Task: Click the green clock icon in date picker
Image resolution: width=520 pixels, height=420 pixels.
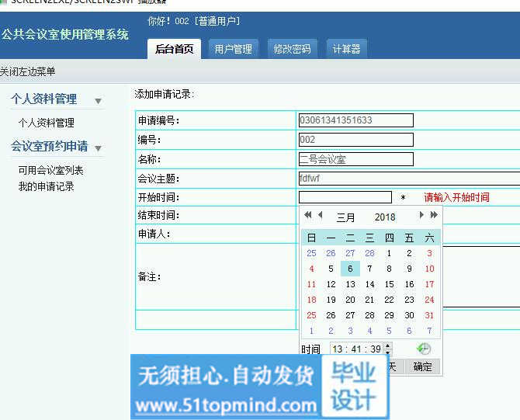Action: 424,349
